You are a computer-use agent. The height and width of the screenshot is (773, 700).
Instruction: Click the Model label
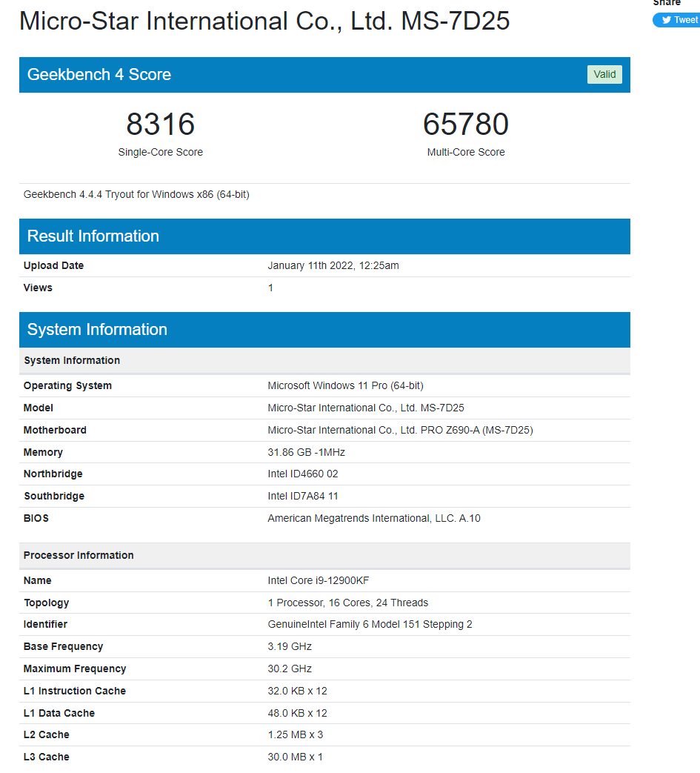(x=39, y=408)
